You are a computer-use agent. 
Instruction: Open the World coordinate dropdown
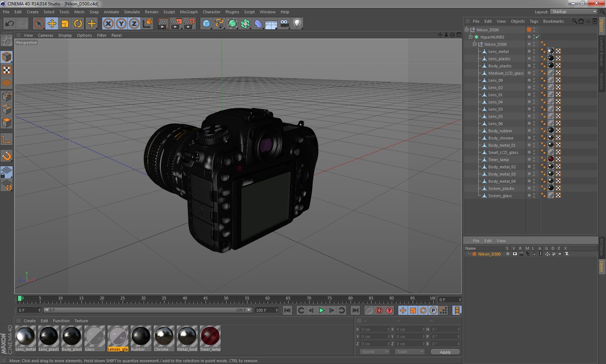tap(375, 352)
